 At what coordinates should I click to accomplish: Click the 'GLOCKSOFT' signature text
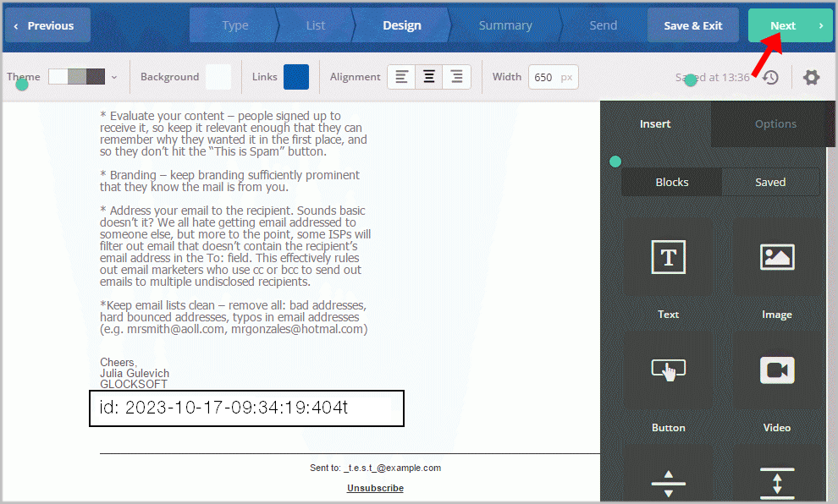(x=134, y=384)
